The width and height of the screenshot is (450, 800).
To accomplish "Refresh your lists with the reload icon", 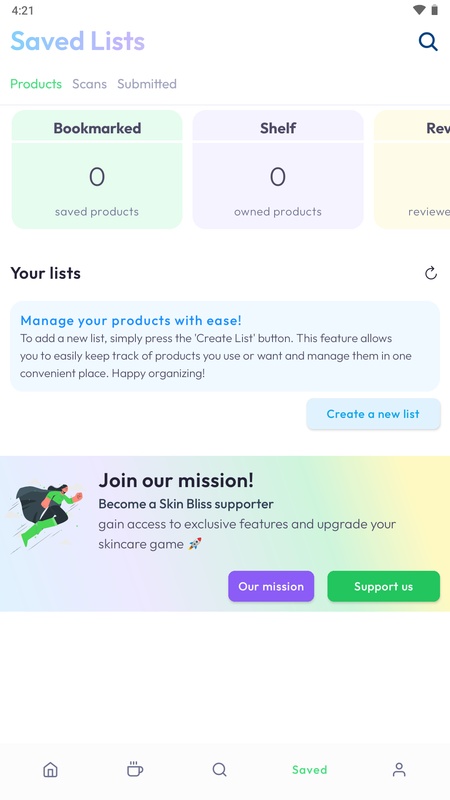I will click(431, 273).
